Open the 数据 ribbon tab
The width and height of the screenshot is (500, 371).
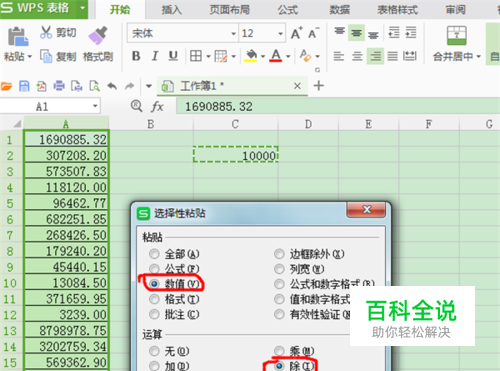point(339,10)
